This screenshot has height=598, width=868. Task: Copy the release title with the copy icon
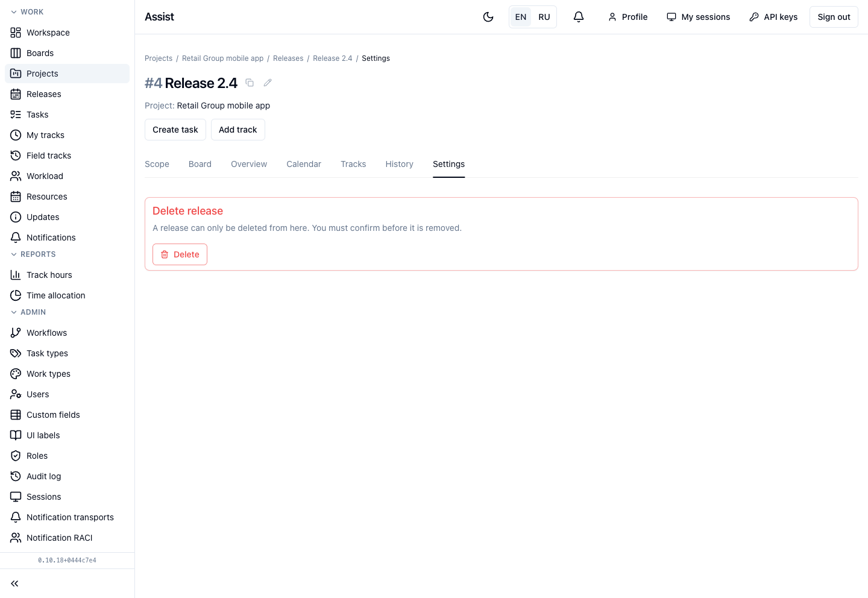pos(250,83)
